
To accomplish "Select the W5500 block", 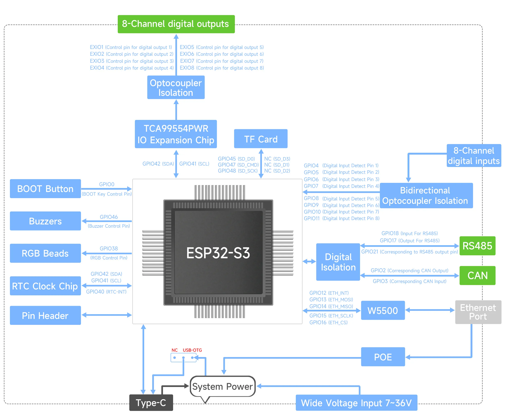I will coord(383,310).
